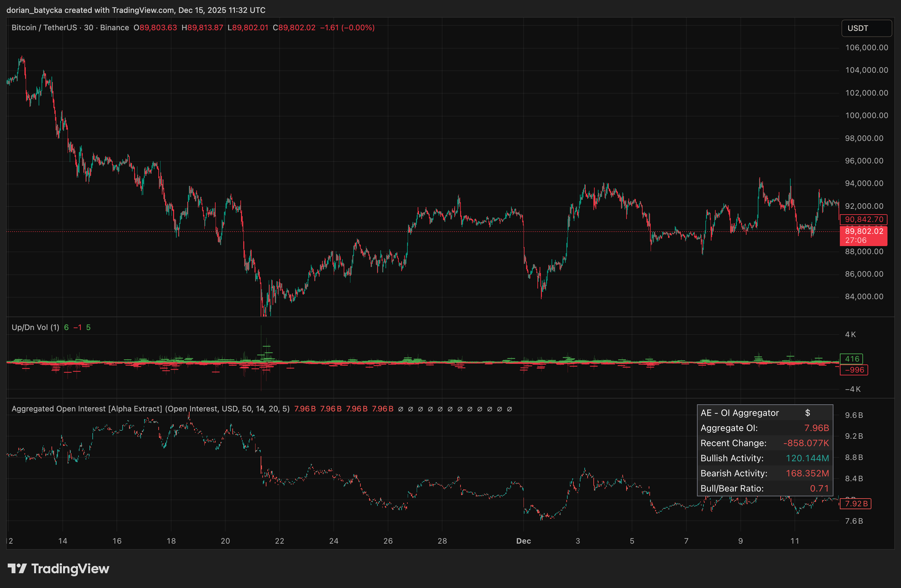Viewport: 901px width, 588px height.
Task: Open the Binance exchange selector in the title
Action: coord(115,27)
